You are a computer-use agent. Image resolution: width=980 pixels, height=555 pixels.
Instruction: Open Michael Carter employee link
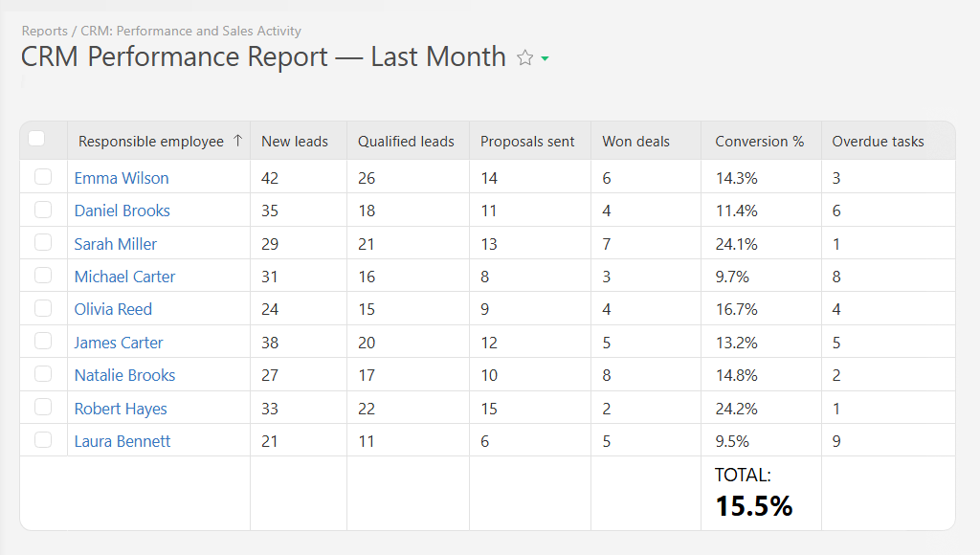click(124, 277)
